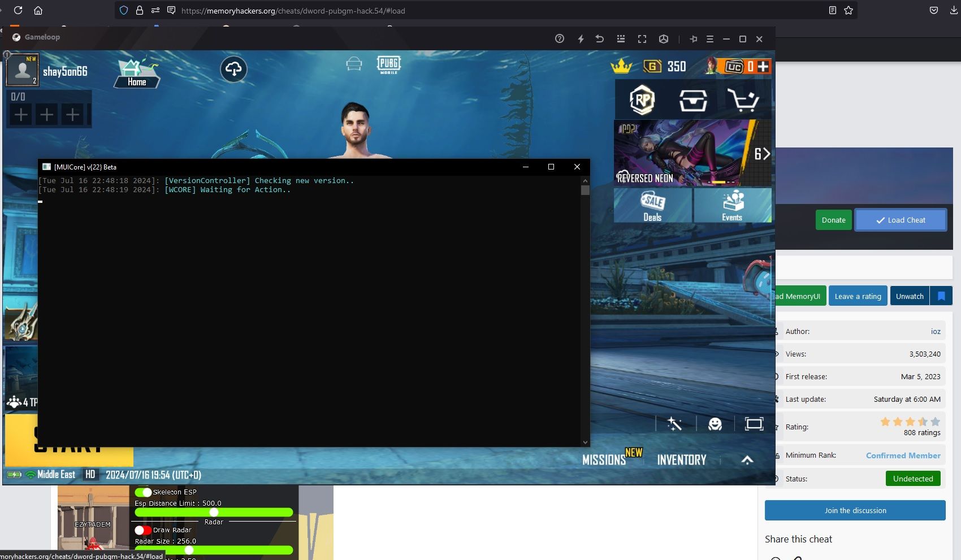This screenshot has height=560, width=961.
Task: Click Join the discussion button
Action: pos(855,510)
